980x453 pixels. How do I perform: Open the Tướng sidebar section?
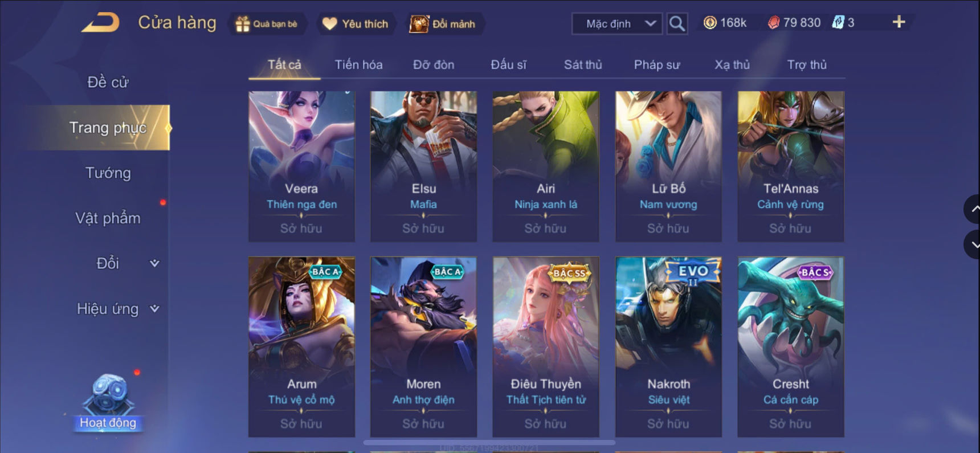[x=108, y=173]
